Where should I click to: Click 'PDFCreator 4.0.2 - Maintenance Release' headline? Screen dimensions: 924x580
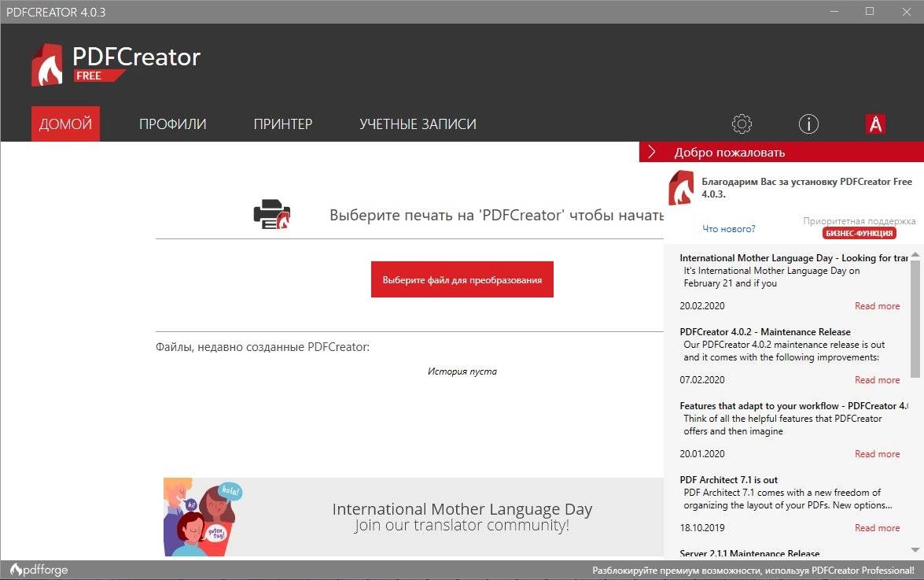pos(765,332)
